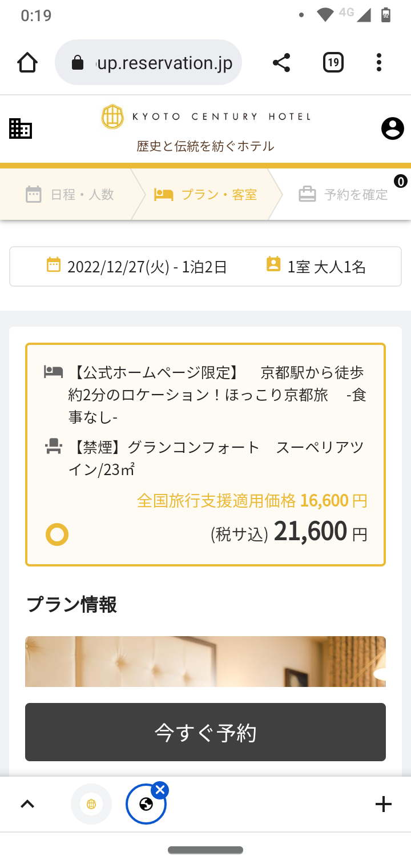Tap the share icon in toolbar
The image size is (411, 868).
(281, 62)
